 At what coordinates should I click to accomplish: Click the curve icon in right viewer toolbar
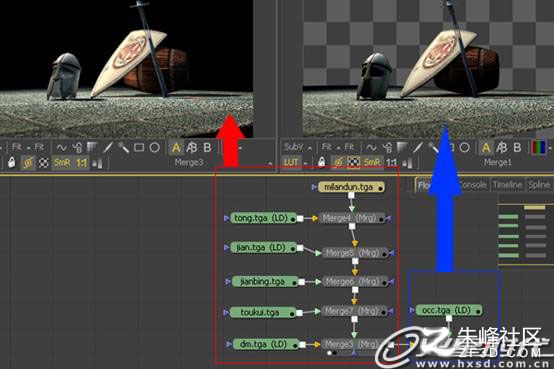tap(371, 147)
